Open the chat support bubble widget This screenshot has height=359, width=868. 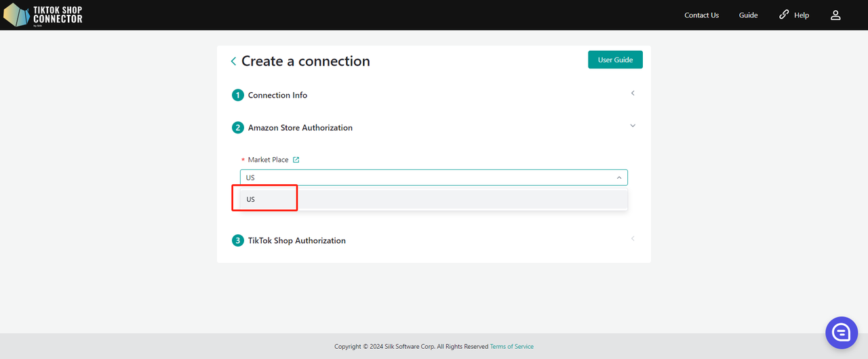coord(842,333)
